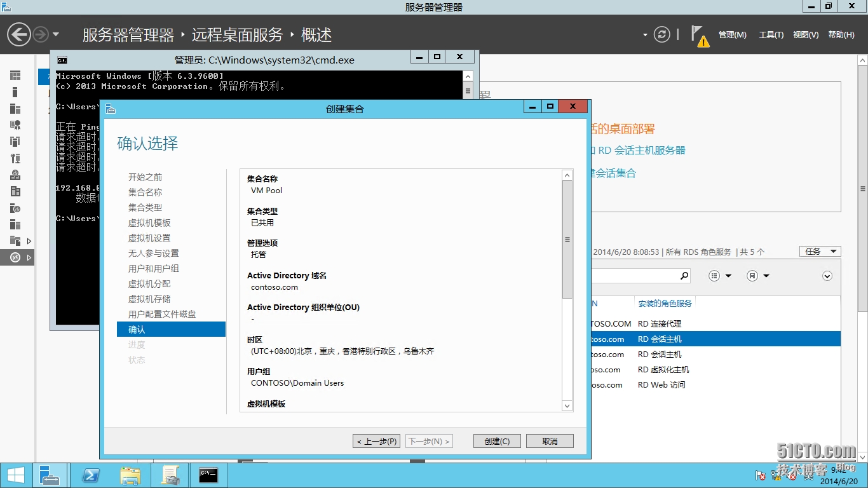The width and height of the screenshot is (868, 488).
Task: Click the save query disk icon
Action: [x=752, y=276]
